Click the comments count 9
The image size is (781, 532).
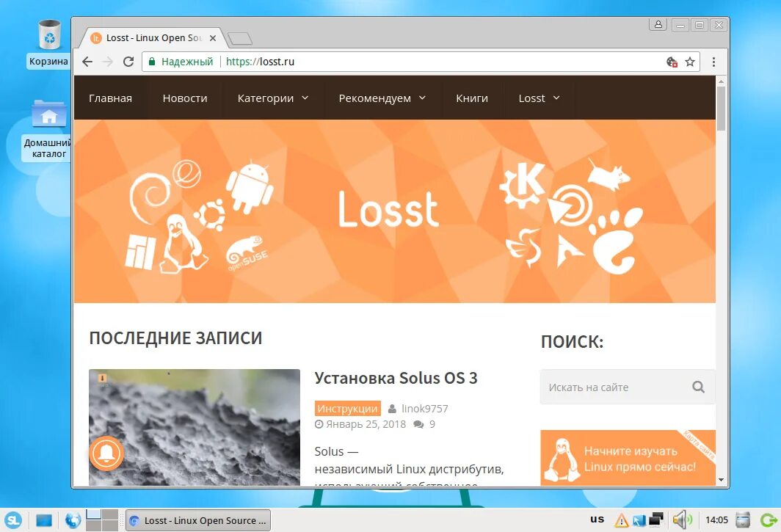tap(432, 424)
